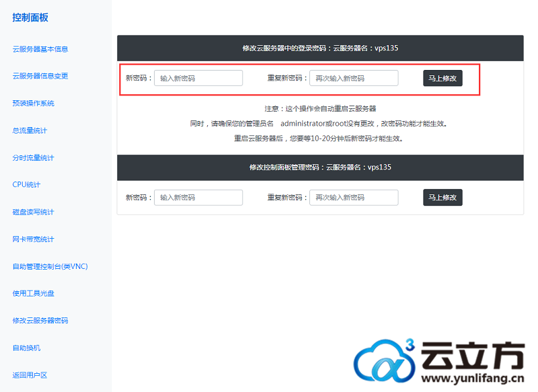Focus control panel 重复新密码 input field
The image size is (538, 392).
(x=354, y=198)
